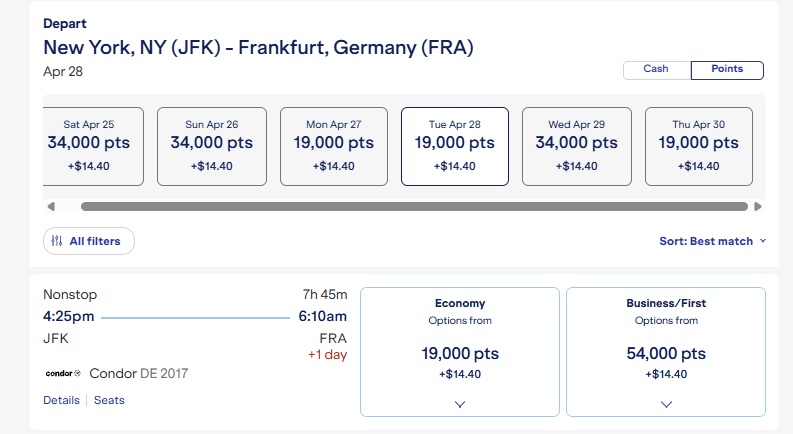Switch pricing to Points
Screen dimensions: 793x434
tap(727, 70)
